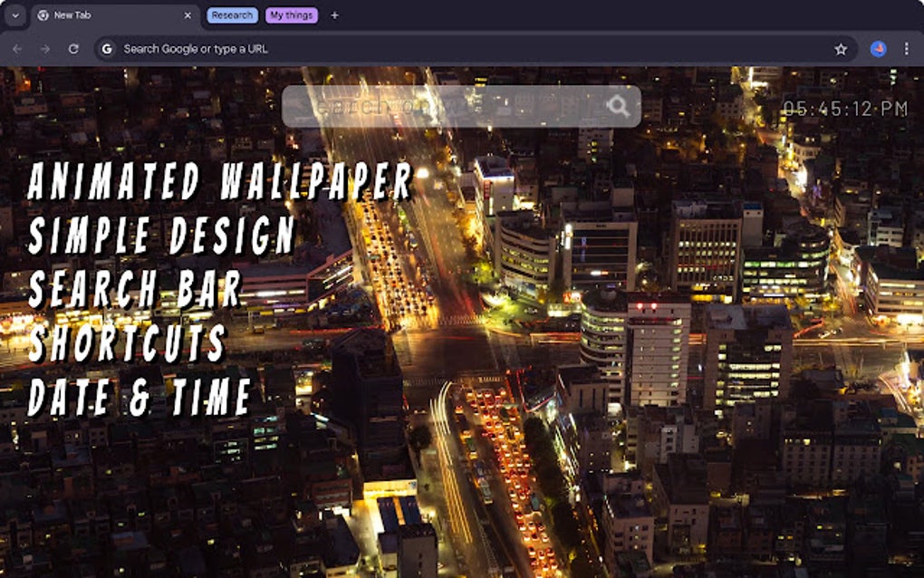Click the back navigation arrow

(x=18, y=48)
